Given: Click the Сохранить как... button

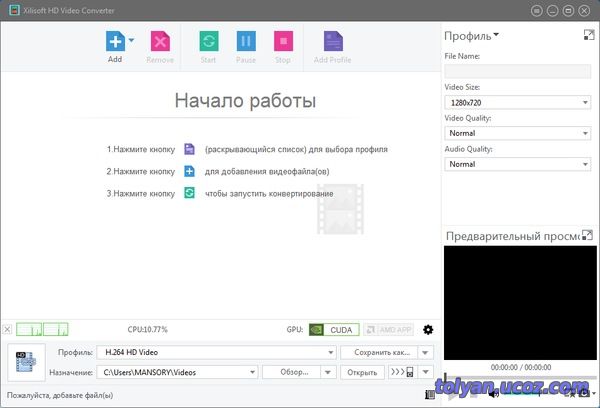Looking at the screenshot, I should pyautogui.click(x=379, y=353).
